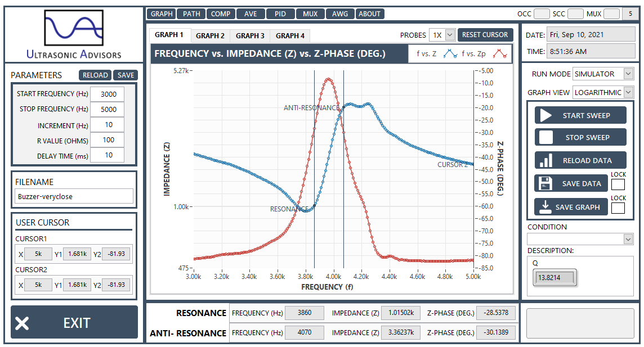The height and width of the screenshot is (347, 644).
Task: Click the Parameters RELOAD button
Action: click(95, 75)
